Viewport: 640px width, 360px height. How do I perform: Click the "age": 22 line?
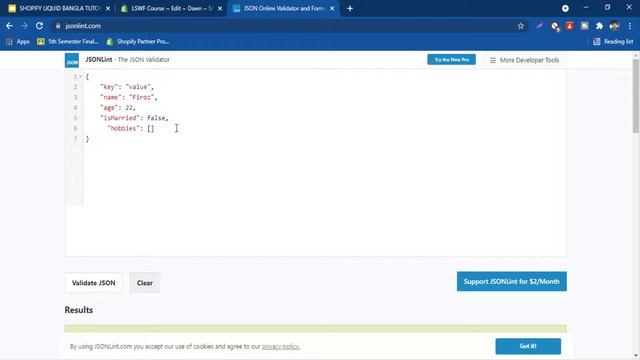(118, 108)
